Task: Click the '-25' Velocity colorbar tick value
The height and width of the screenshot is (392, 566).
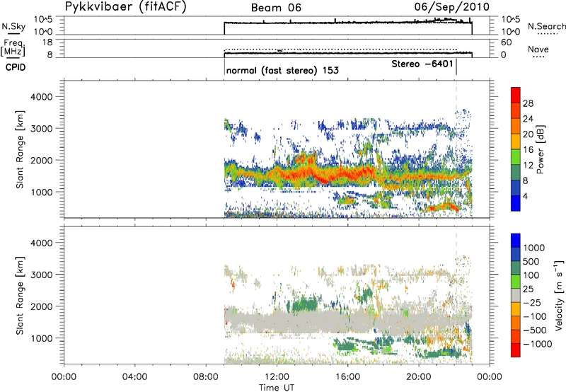Action: click(533, 302)
